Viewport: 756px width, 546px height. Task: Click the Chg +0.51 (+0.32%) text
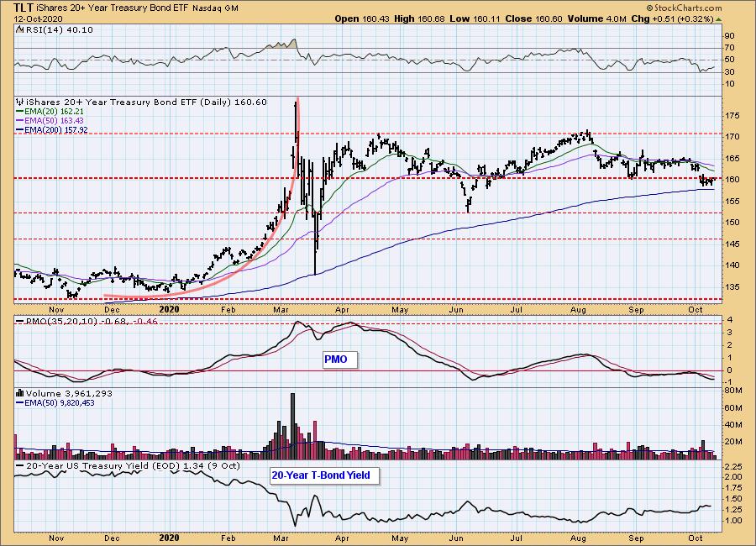pyautogui.click(x=672, y=18)
